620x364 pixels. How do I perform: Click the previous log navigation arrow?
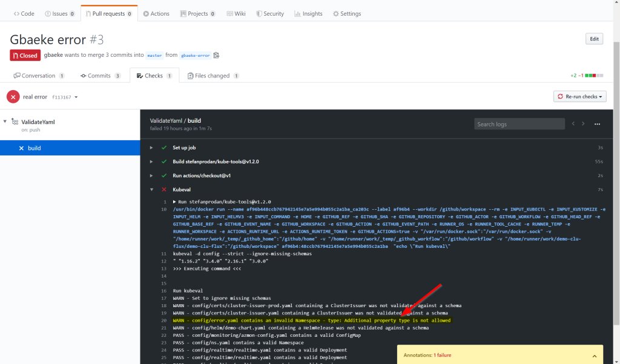point(573,123)
